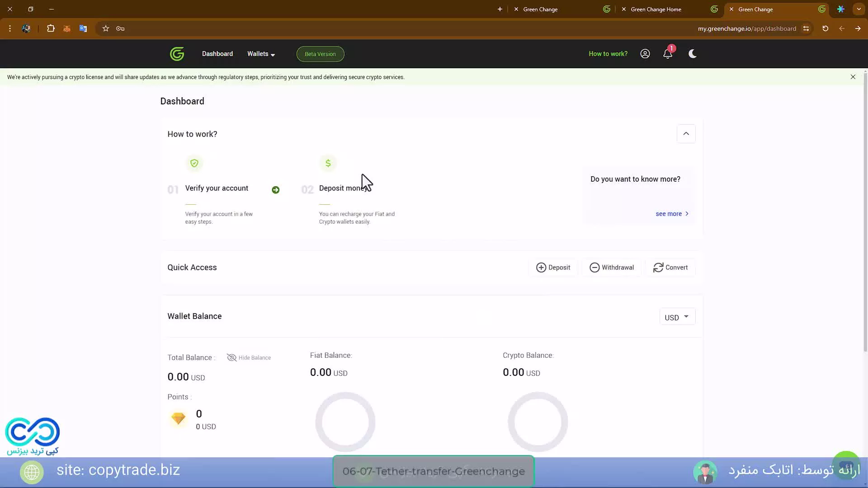This screenshot has width=868, height=488.
Task: Open Wallets tab navigation item
Action: pyautogui.click(x=260, y=54)
